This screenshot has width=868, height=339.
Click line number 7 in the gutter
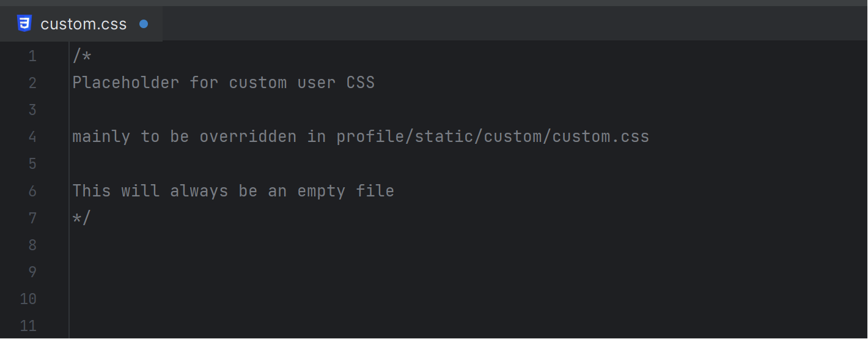click(x=32, y=218)
